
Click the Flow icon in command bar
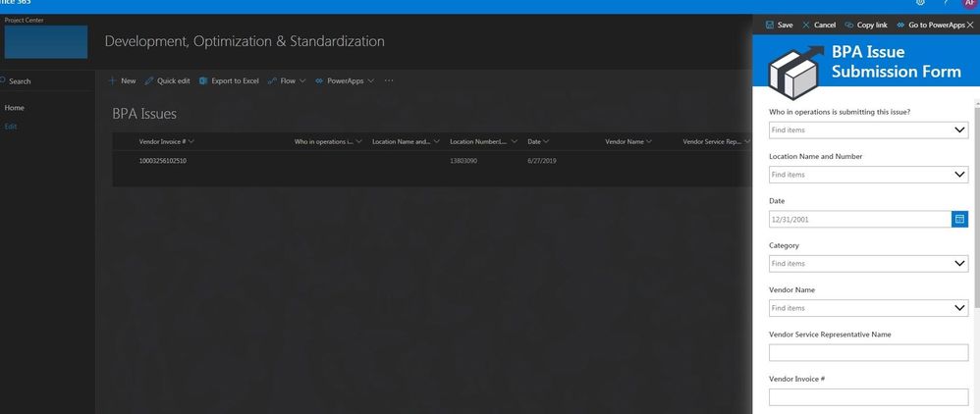click(272, 80)
